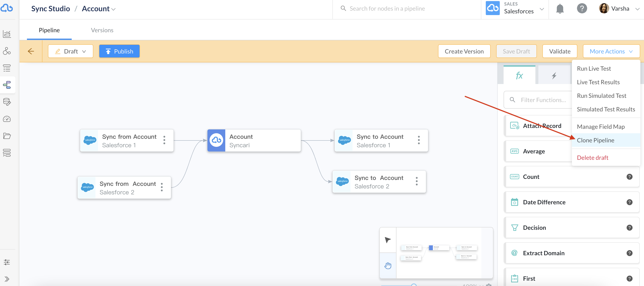
Task: Open menu on Sync to Account Salesforce 2
Action: coord(417,181)
